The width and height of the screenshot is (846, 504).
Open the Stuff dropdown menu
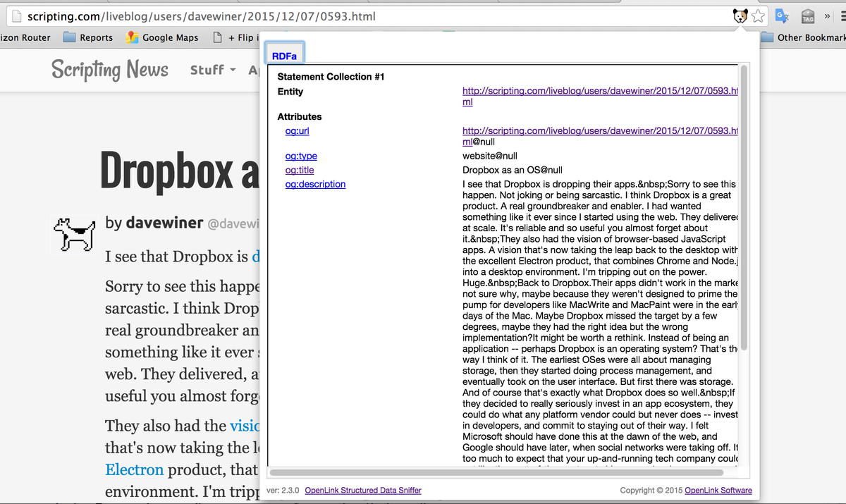213,70
